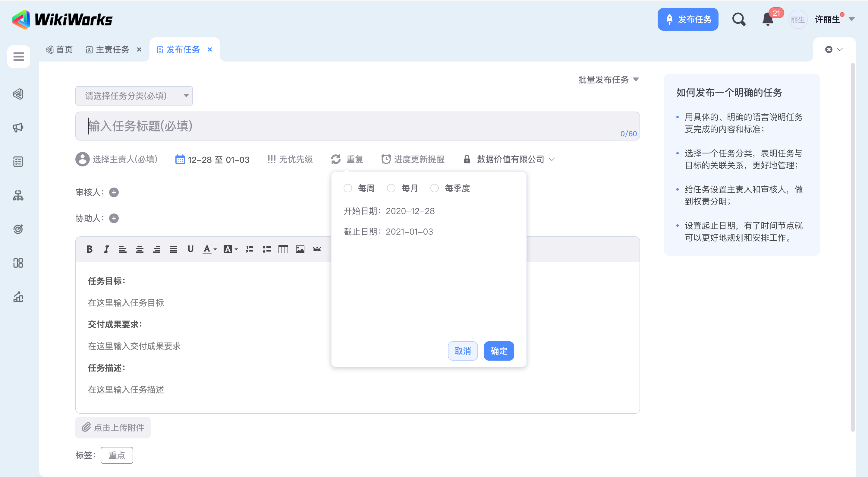Expand the 数据价值有限公司 visibility dropdown
The height and width of the screenshot is (477, 868).
point(510,159)
